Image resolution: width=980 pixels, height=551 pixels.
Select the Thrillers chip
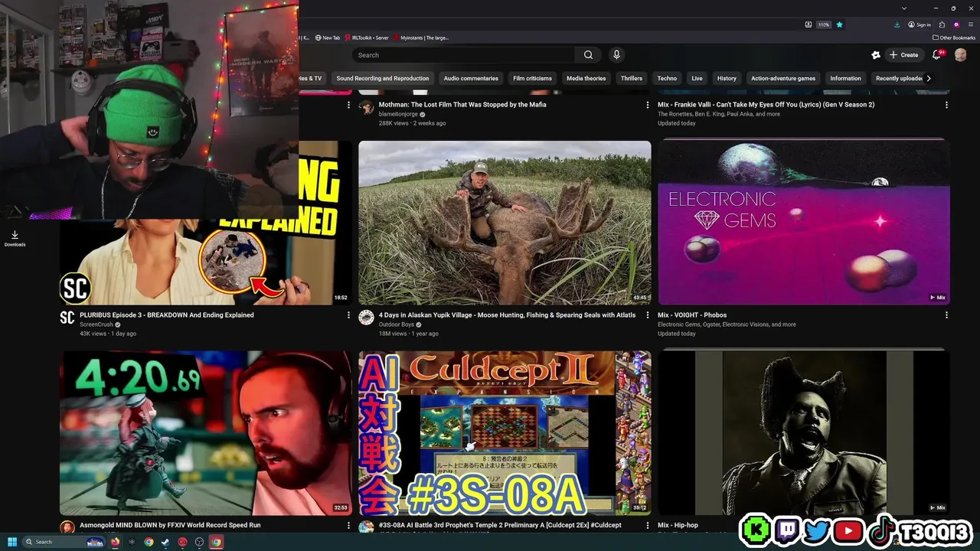tap(632, 78)
